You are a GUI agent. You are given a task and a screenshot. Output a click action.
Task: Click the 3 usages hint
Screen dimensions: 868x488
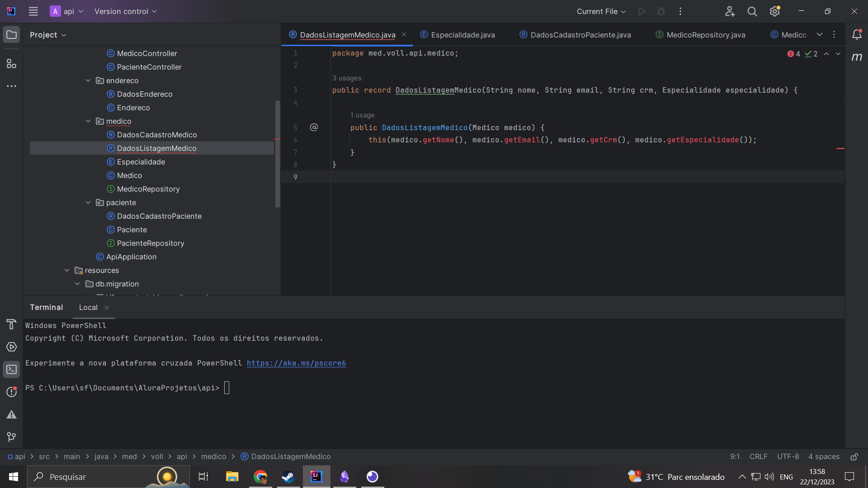pos(347,78)
